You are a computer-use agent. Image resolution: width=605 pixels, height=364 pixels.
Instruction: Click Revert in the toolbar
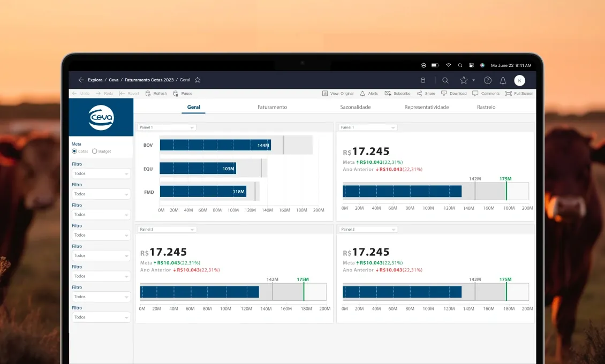129,93
